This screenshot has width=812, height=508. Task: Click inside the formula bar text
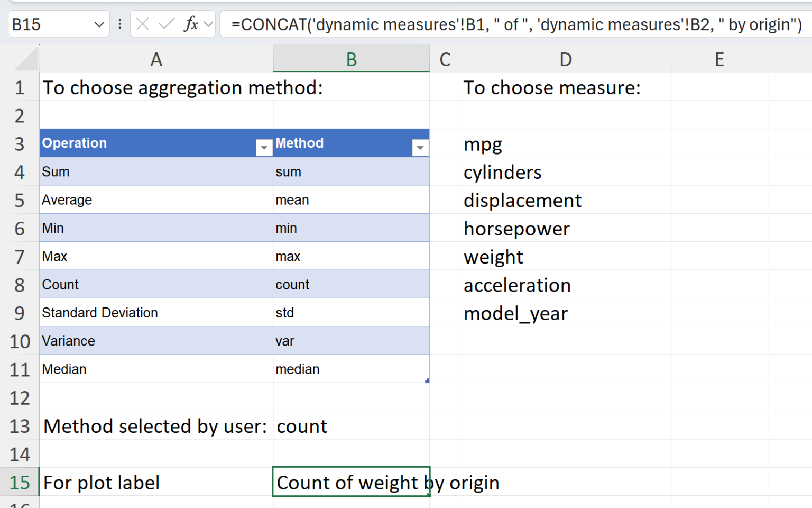tap(515, 24)
